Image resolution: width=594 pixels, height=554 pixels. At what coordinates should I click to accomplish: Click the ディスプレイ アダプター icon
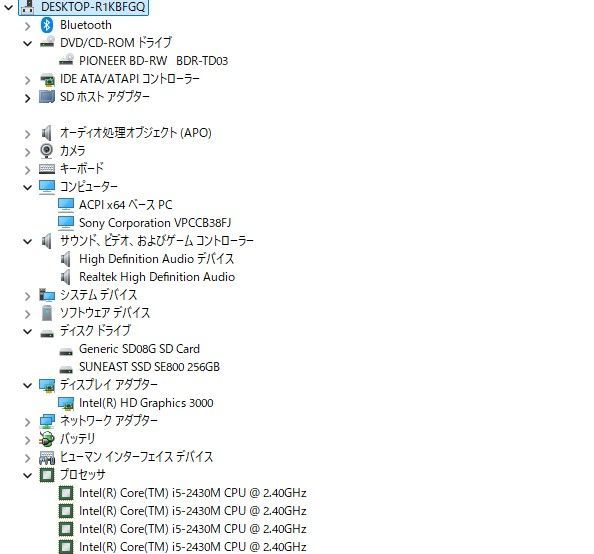47,385
